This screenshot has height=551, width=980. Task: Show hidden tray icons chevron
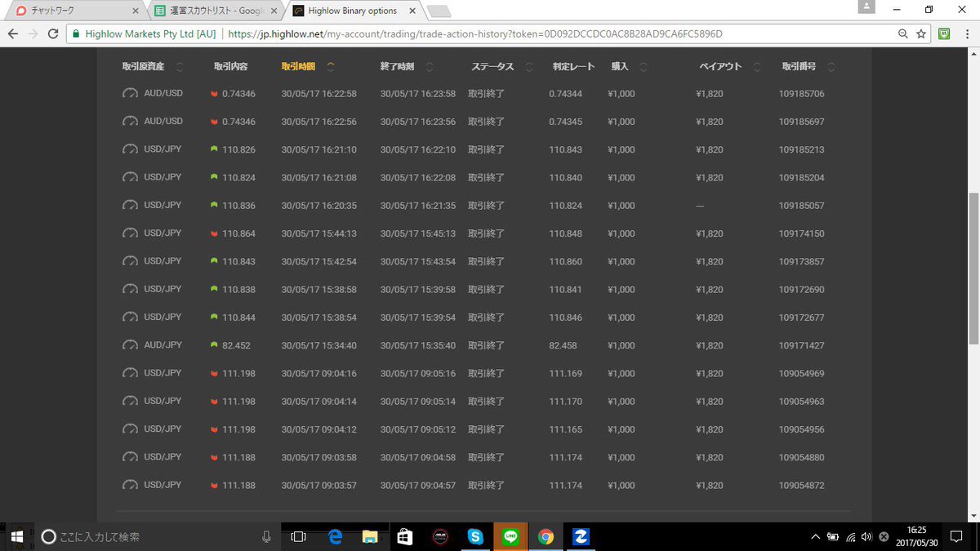[x=815, y=537]
